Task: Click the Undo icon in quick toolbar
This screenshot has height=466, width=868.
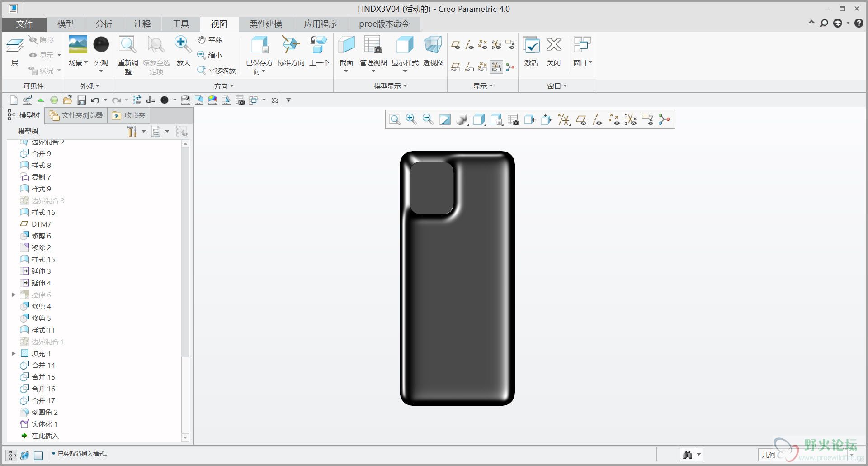Action: (x=95, y=100)
